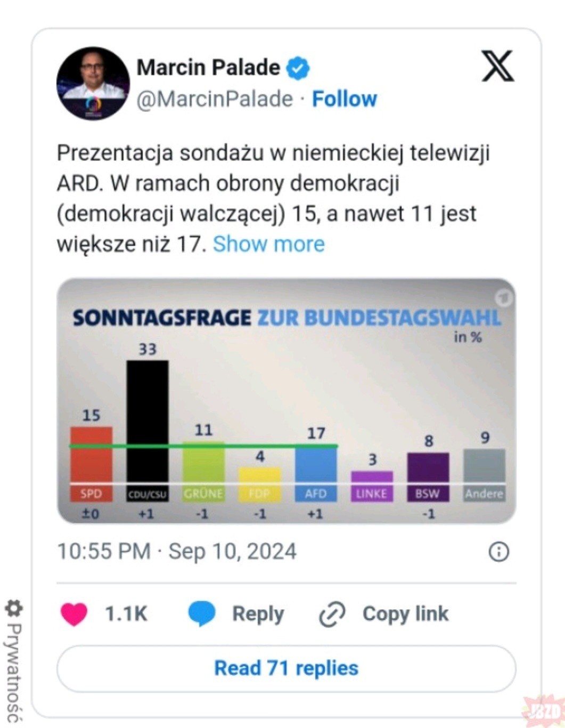Click the Marcin Palade display name

pyautogui.click(x=208, y=68)
